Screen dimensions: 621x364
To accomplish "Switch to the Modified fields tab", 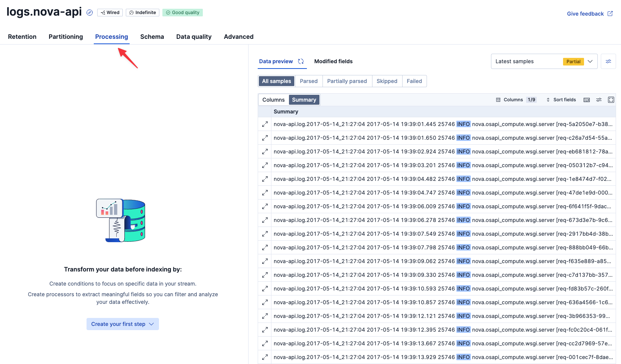I will pyautogui.click(x=333, y=61).
